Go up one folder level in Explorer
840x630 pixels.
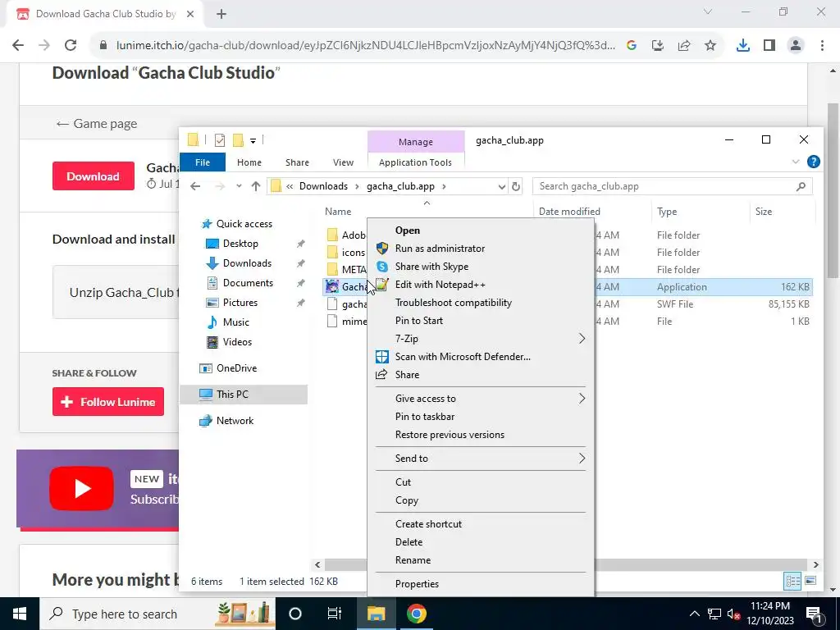click(x=256, y=186)
